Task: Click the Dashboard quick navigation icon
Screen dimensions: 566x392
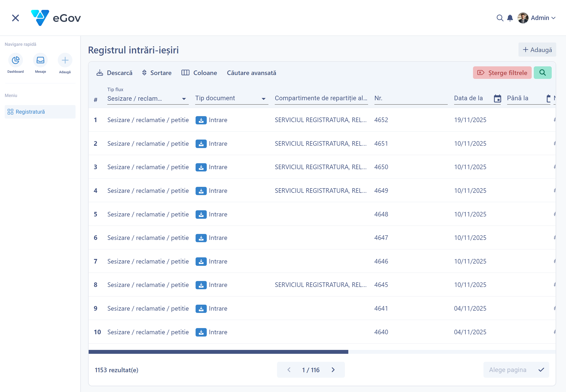Action: click(x=16, y=60)
